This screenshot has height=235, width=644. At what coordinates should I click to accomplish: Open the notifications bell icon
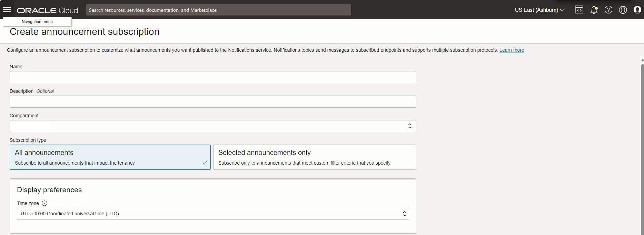click(594, 10)
